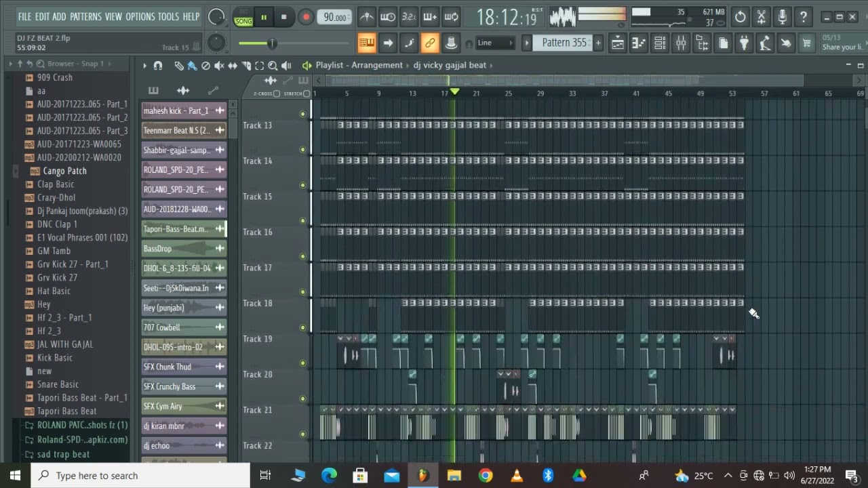
Task: Toggle the playlist snap magnet
Action: click(x=158, y=66)
